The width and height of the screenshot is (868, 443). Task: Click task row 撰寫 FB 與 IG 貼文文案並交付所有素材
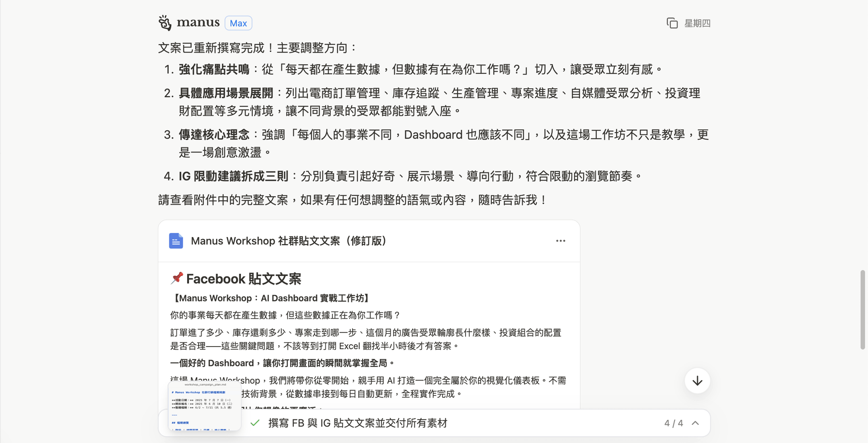tap(434, 423)
